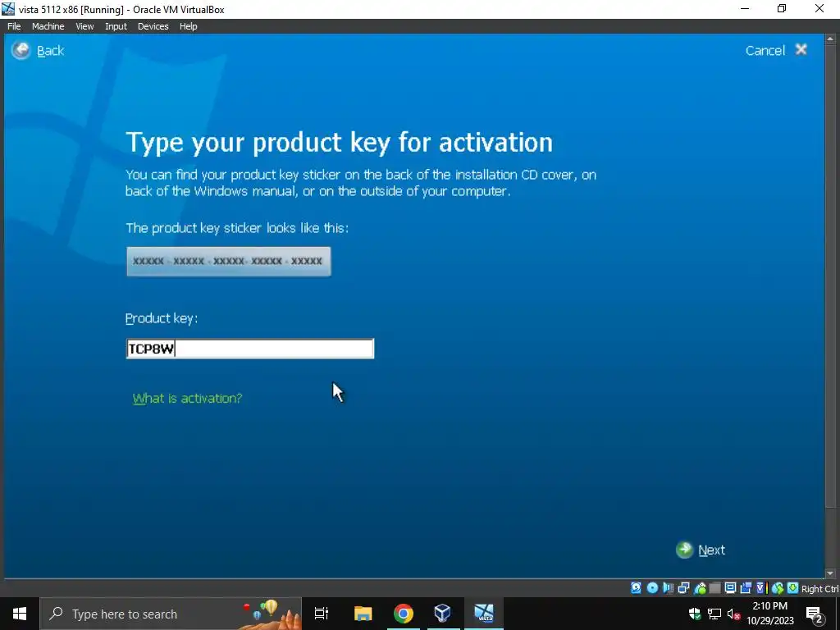Click the Back link text

pos(50,50)
